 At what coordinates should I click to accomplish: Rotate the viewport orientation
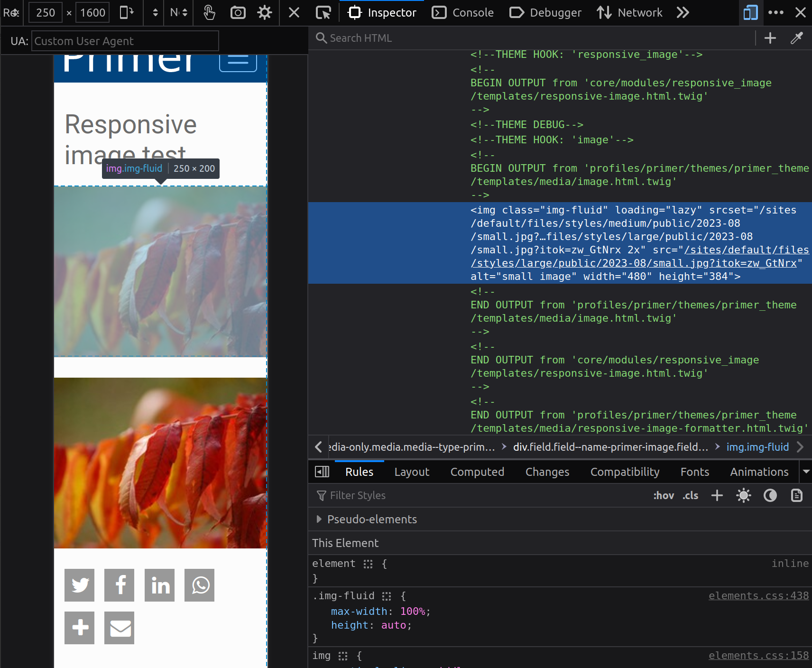(x=127, y=13)
